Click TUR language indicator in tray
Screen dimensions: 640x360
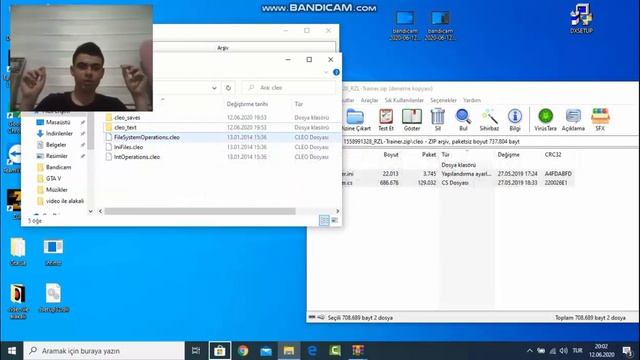[577, 351]
